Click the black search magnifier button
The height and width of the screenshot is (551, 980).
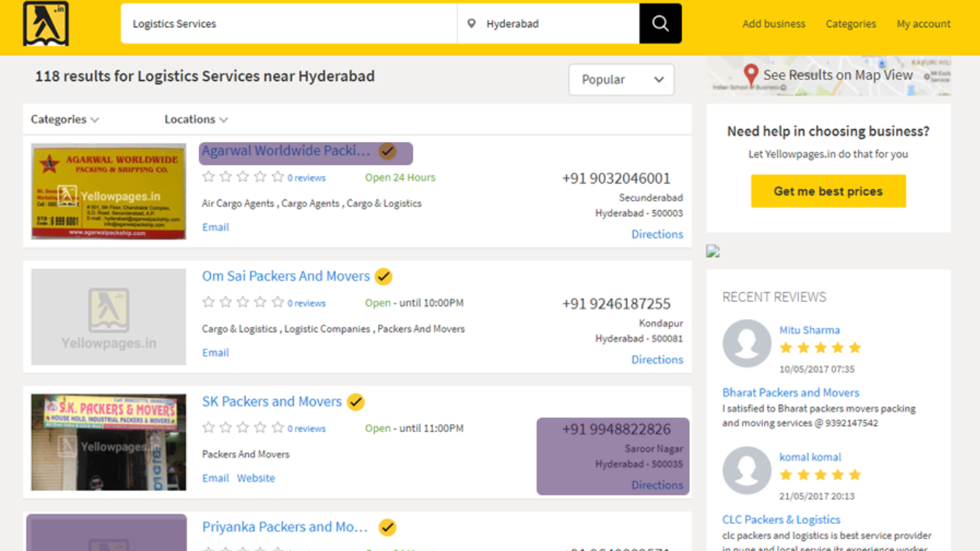click(660, 23)
